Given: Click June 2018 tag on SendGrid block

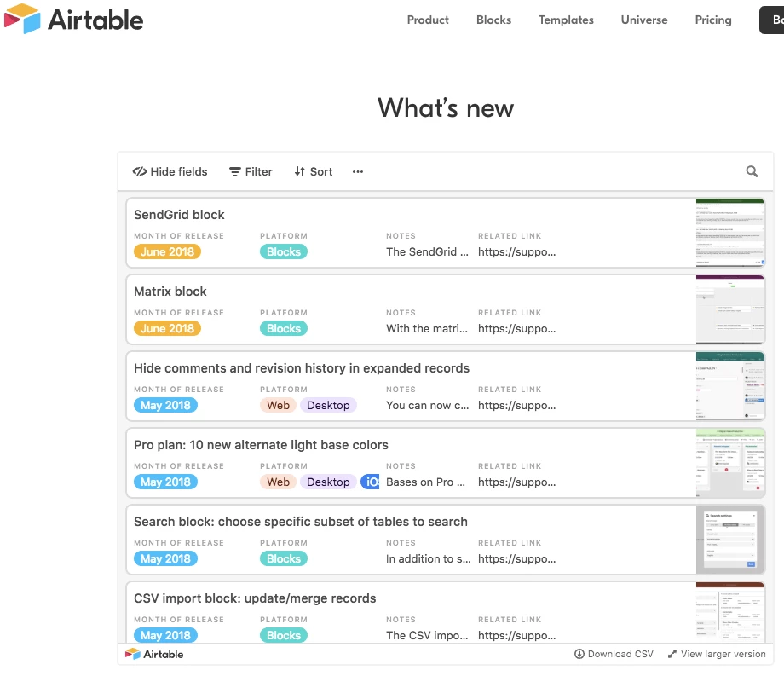Looking at the screenshot, I should [167, 251].
